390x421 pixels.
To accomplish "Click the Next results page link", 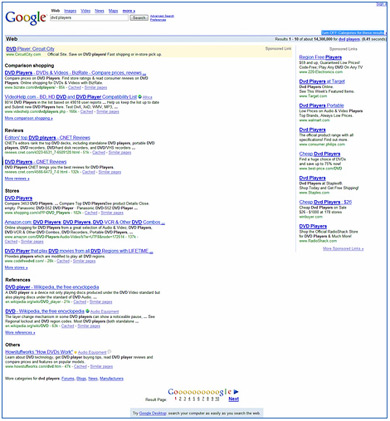I will coord(234,399).
